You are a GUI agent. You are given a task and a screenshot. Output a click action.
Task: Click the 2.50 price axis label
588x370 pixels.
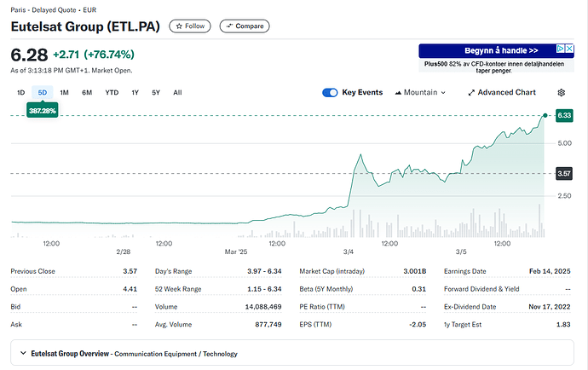[x=564, y=196]
